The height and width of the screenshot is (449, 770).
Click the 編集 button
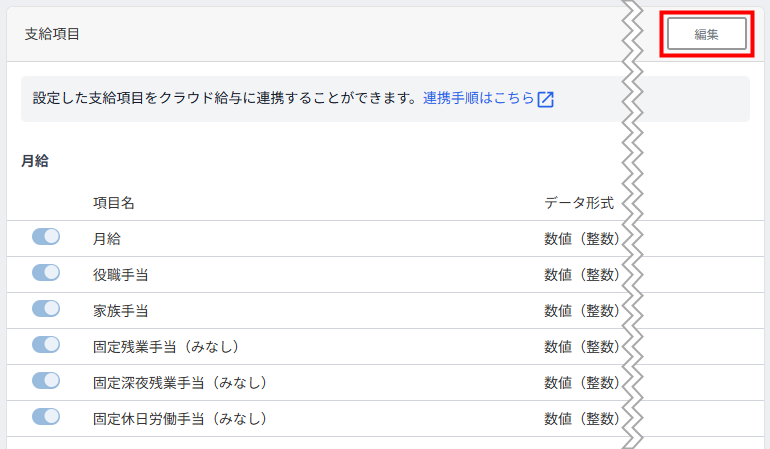[706, 33]
